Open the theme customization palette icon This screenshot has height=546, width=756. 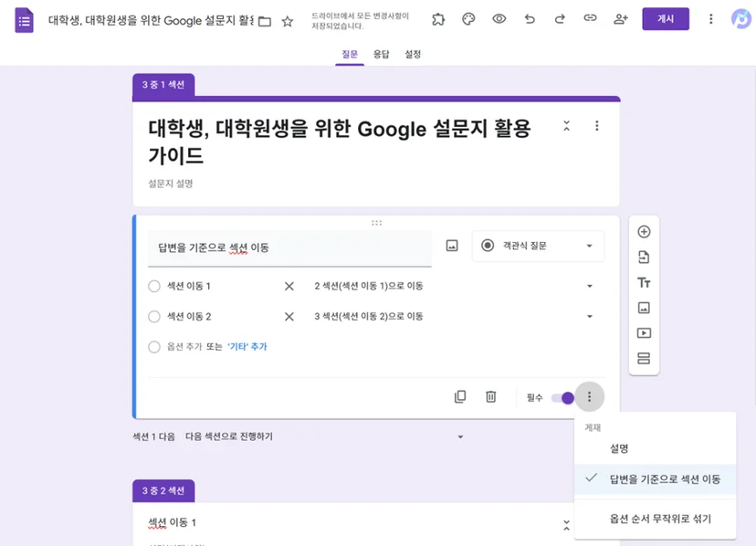tap(468, 19)
